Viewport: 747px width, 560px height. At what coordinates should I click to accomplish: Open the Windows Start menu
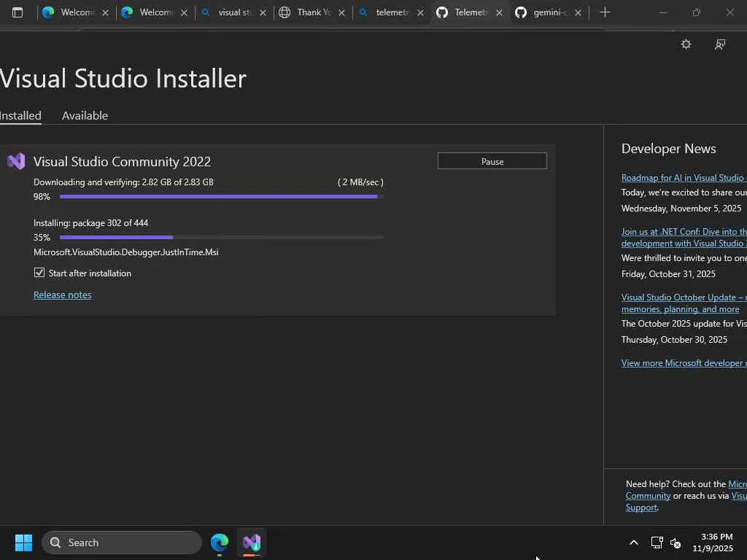23,542
